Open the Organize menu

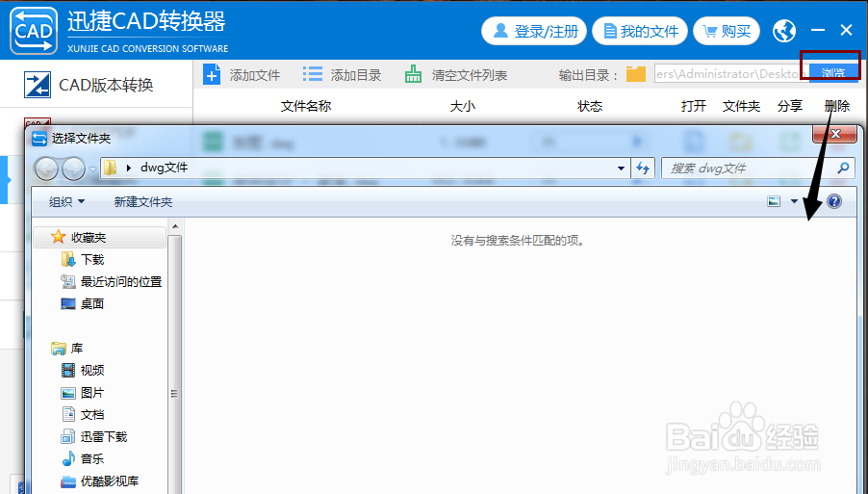click(x=66, y=201)
